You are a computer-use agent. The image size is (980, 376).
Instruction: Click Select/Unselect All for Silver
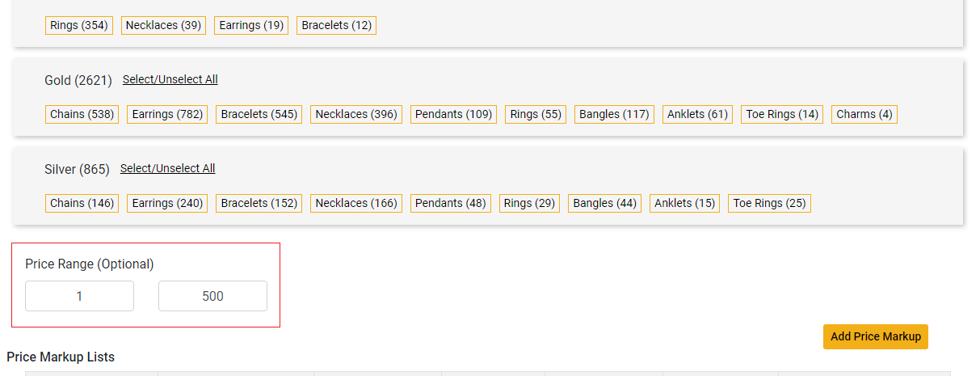pos(167,168)
